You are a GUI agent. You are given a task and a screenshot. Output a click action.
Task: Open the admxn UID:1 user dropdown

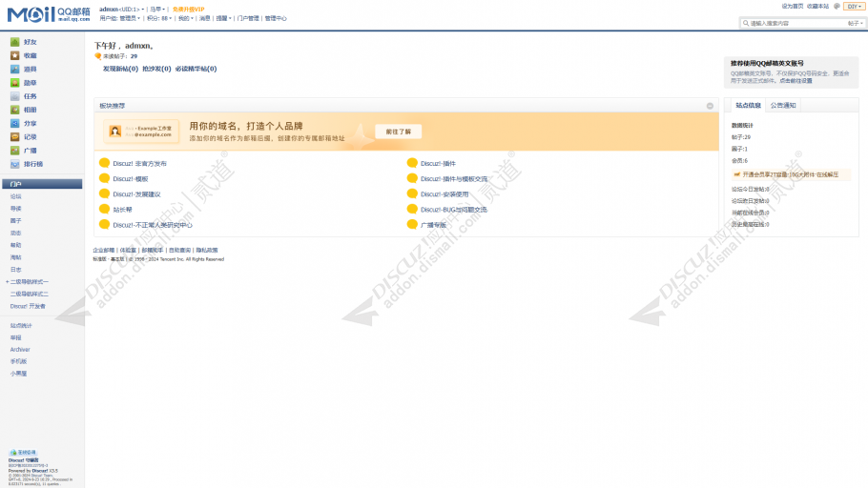tap(122, 10)
